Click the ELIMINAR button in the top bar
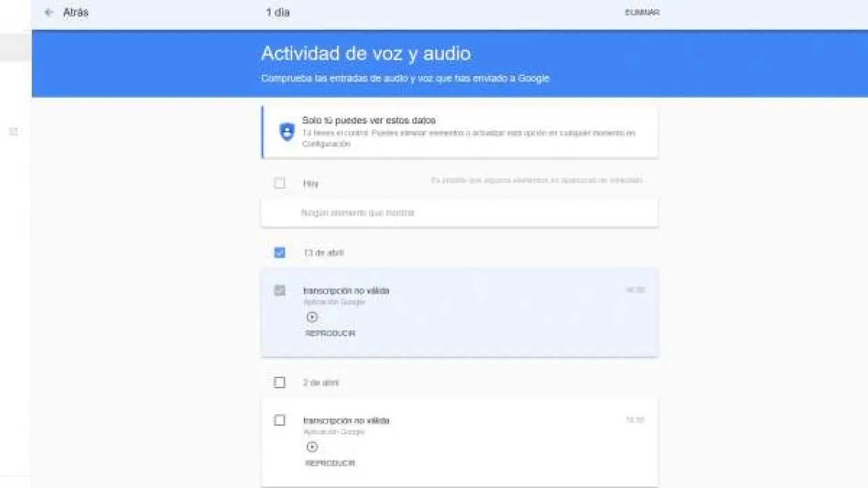The image size is (868, 488). (x=642, y=12)
